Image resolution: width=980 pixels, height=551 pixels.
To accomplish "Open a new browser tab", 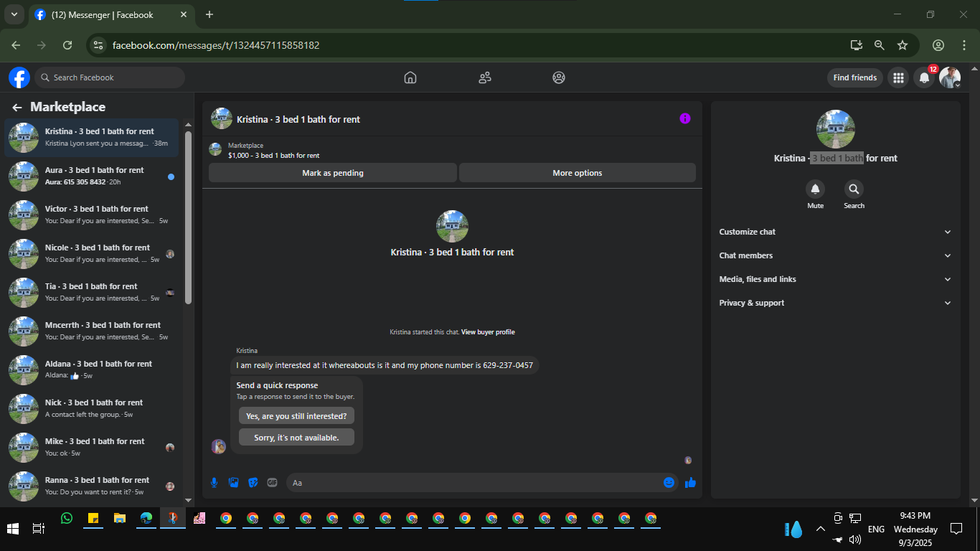I will coord(209,14).
